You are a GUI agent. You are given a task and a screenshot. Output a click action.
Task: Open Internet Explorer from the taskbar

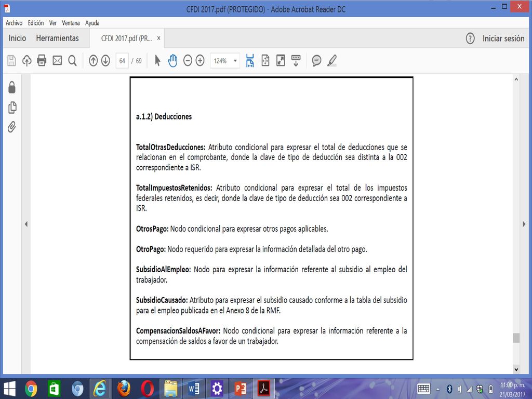click(100, 389)
